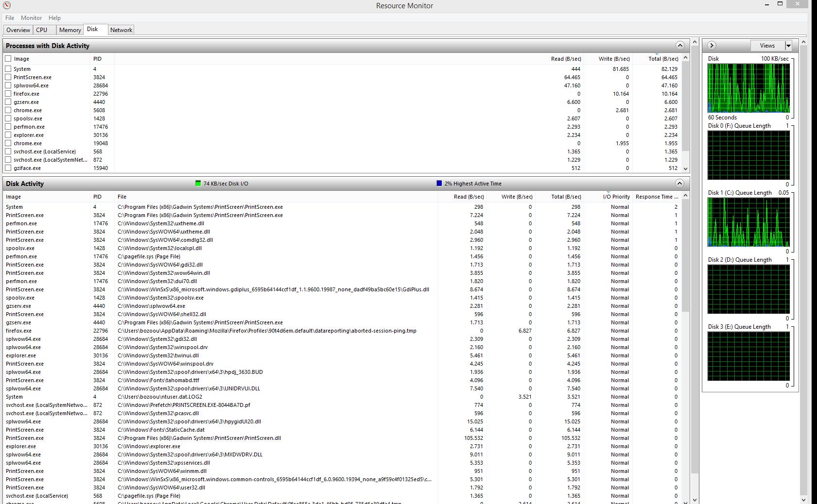Image resolution: width=817 pixels, height=504 pixels.
Task: Select the localspl.dll spoolsv.exe row
Action: (x=342, y=248)
